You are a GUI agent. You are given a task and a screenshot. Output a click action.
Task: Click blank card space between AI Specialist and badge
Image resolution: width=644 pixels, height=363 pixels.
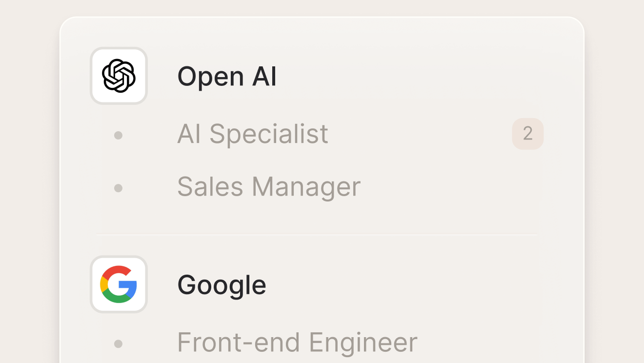pos(420,134)
